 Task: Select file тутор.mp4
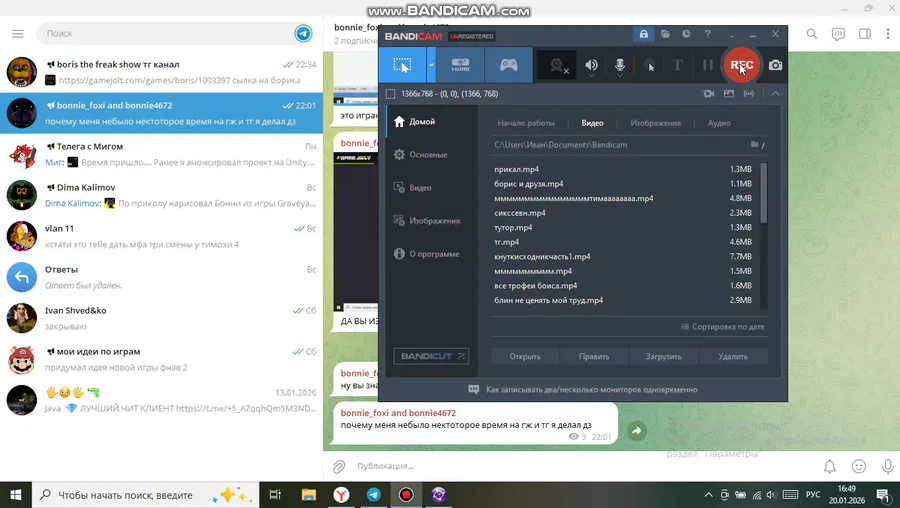(623, 227)
